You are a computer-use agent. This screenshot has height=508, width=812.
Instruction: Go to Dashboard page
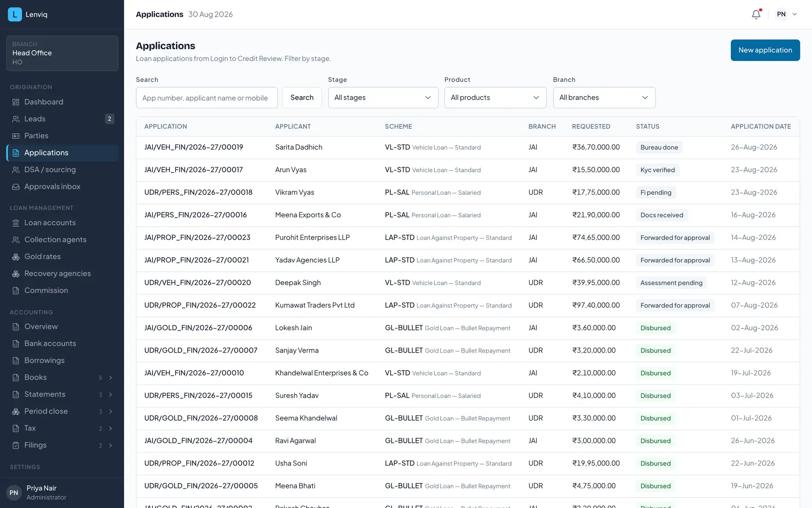point(62,102)
